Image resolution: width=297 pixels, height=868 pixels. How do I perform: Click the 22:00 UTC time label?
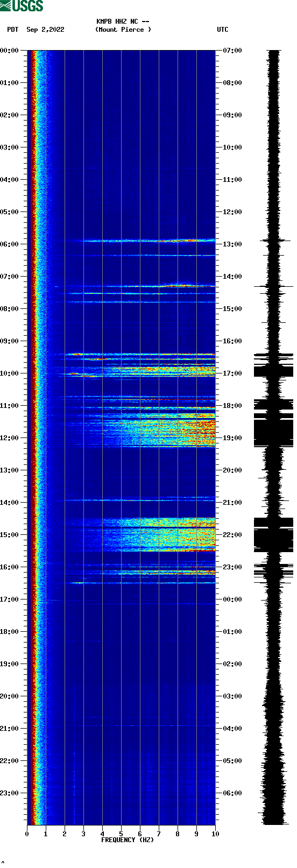232,535
